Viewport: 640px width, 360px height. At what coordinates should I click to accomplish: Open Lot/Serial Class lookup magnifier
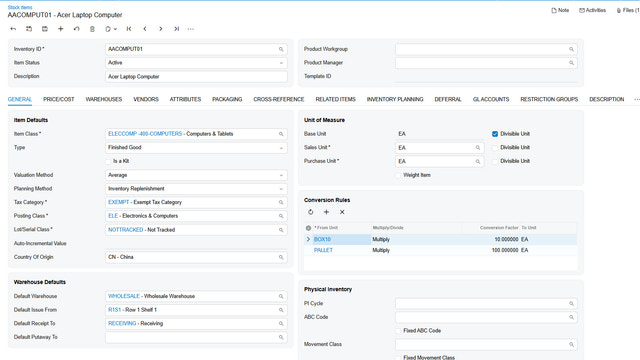click(x=281, y=230)
